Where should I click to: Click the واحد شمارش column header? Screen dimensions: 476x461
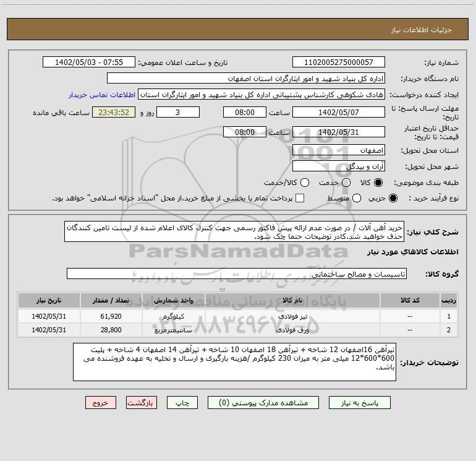pos(173,300)
